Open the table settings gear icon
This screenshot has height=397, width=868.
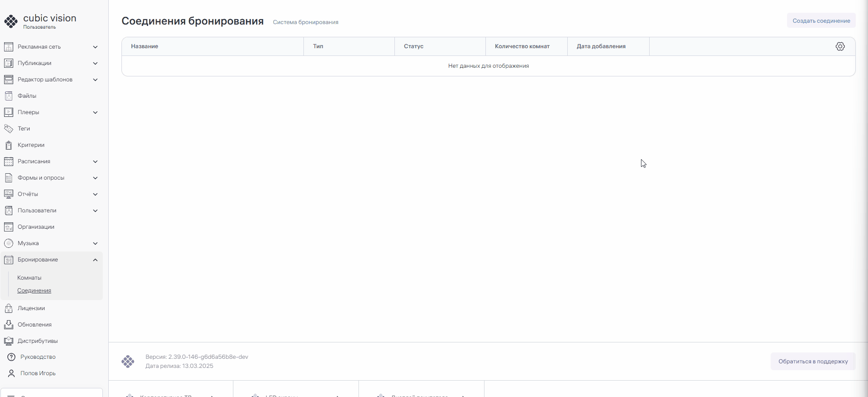(x=840, y=46)
